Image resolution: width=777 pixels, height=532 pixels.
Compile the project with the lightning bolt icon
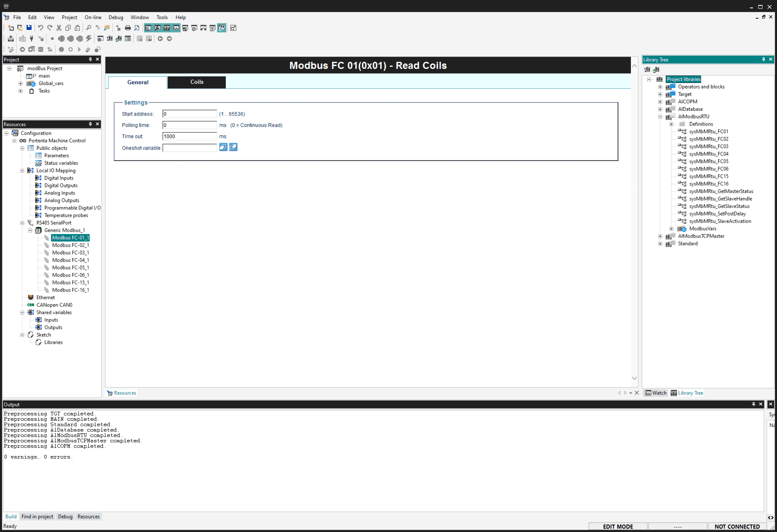pos(89,38)
